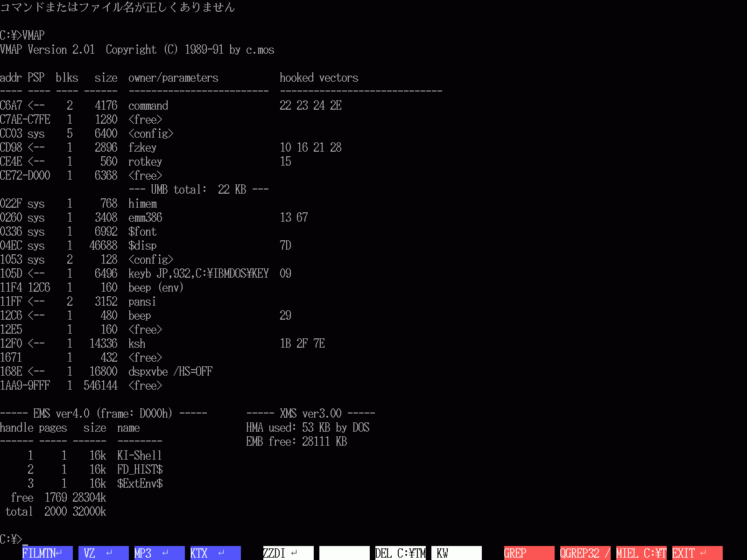Activate the ZZDI function key
The height and width of the screenshot is (560, 747).
(288, 553)
